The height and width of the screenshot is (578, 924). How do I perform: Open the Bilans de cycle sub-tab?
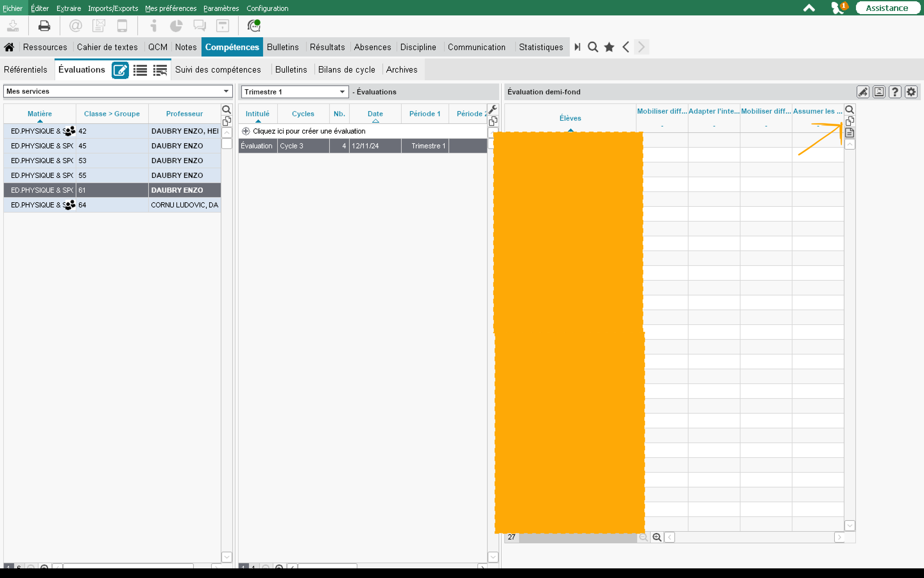pos(347,70)
